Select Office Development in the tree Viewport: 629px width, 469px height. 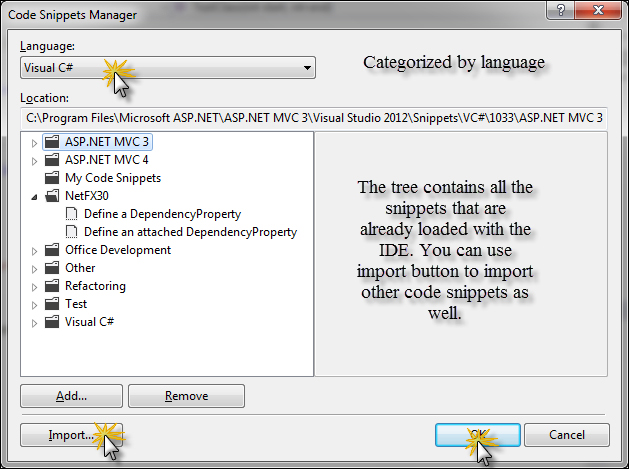click(118, 250)
